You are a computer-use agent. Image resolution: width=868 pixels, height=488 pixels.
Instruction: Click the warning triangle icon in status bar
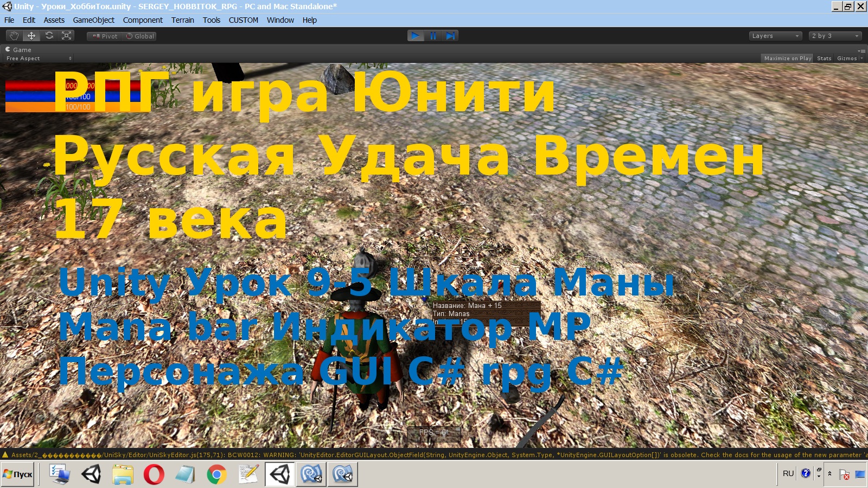click(x=5, y=455)
